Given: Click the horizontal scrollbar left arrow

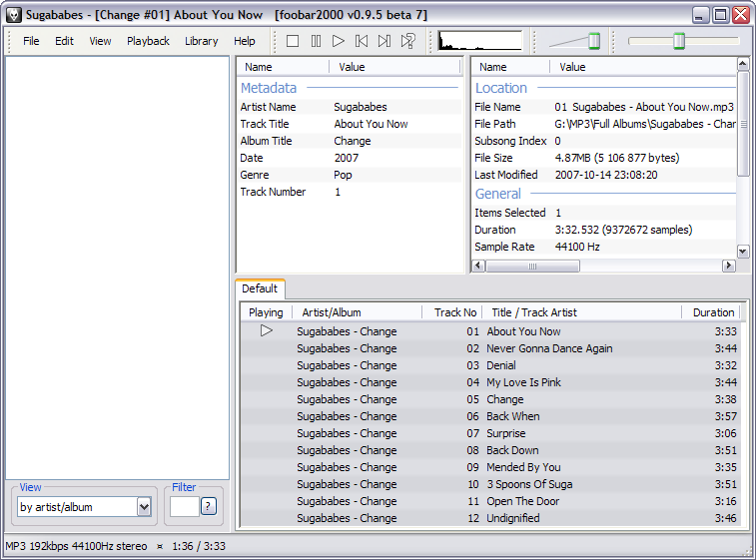Looking at the screenshot, I should click(478, 266).
